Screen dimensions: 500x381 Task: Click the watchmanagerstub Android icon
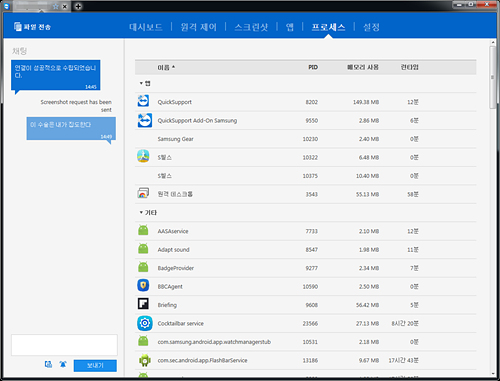coord(143,341)
